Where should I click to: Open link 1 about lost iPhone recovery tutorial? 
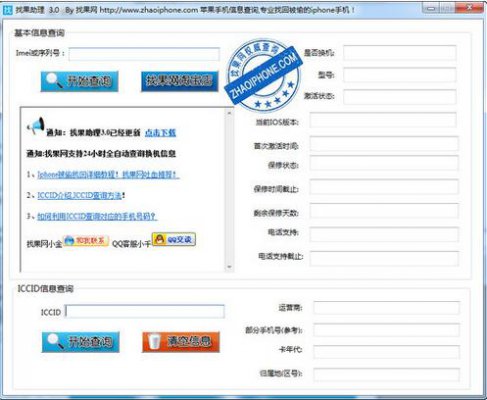coord(108,174)
